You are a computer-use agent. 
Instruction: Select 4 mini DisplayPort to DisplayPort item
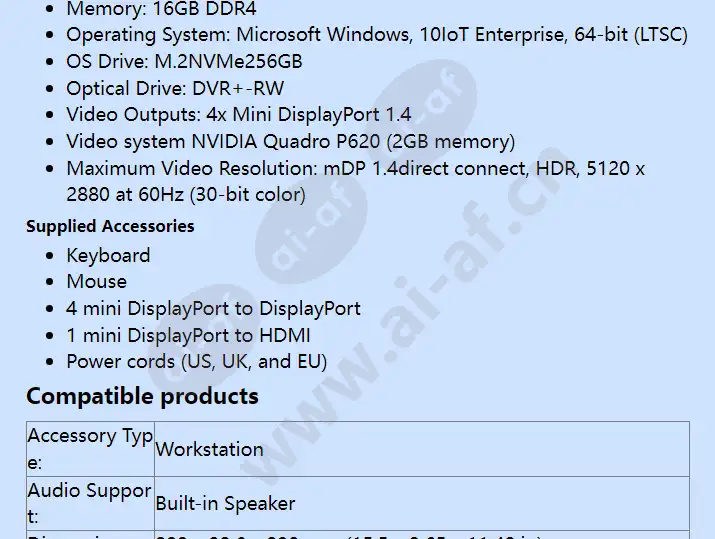tap(213, 309)
